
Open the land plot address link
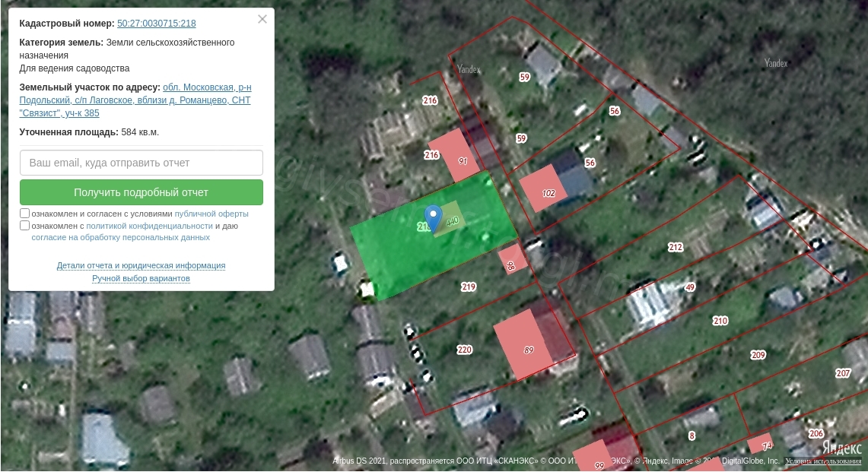[x=135, y=100]
